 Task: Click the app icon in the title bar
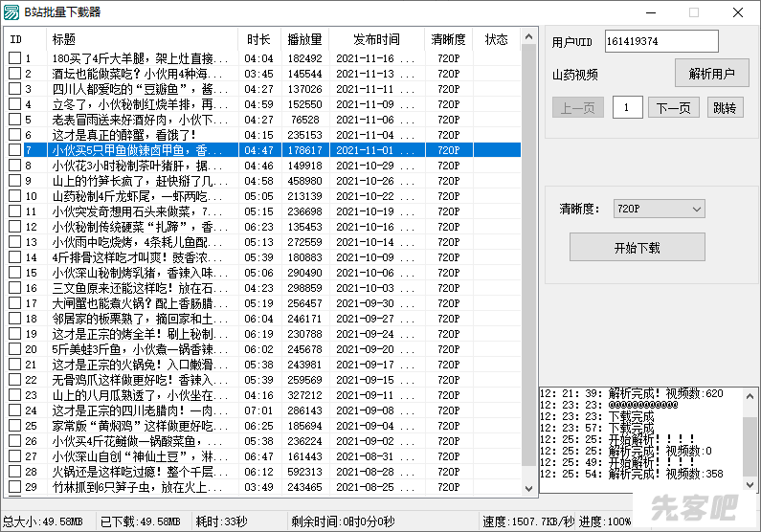tap(11, 12)
